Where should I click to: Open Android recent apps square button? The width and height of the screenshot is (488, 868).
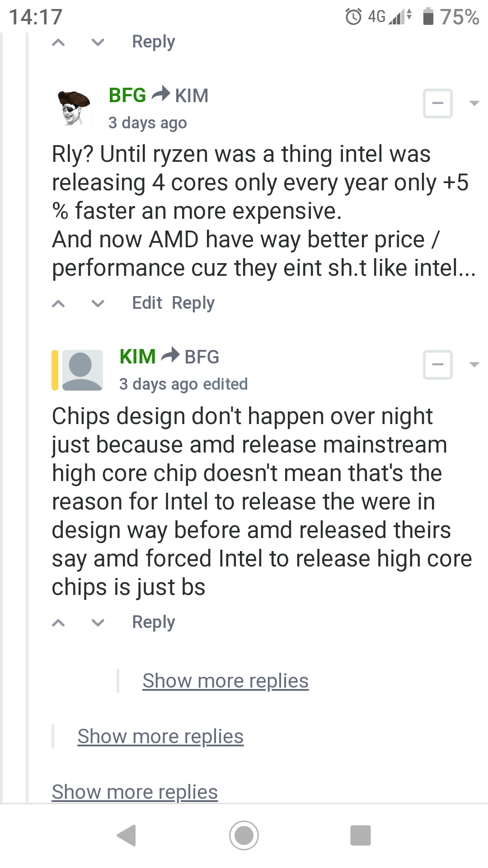pos(360,835)
